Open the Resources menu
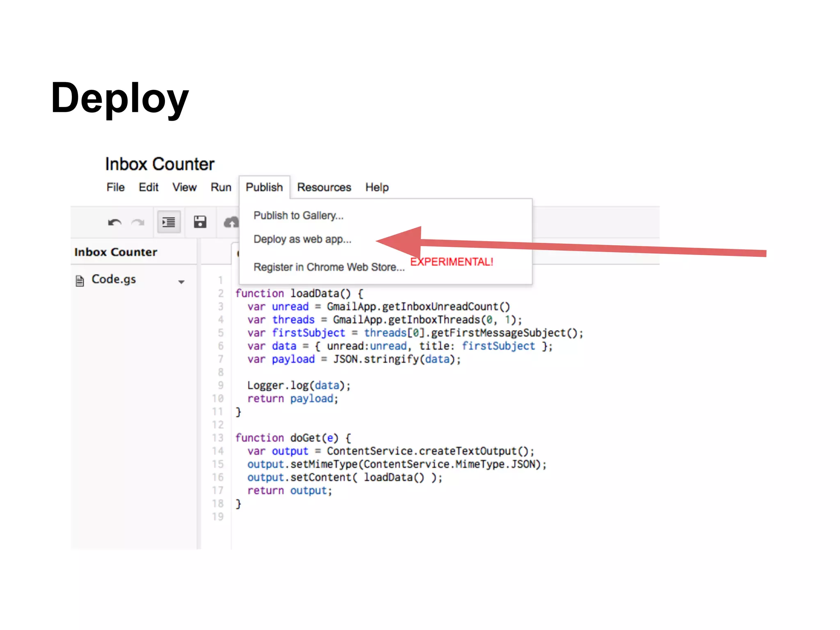The image size is (840, 630). 324,187
